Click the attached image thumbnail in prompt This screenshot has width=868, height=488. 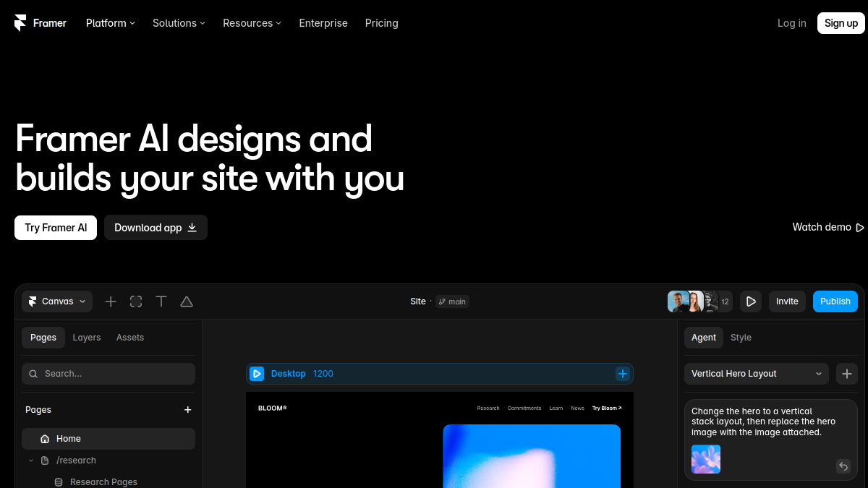706,459
